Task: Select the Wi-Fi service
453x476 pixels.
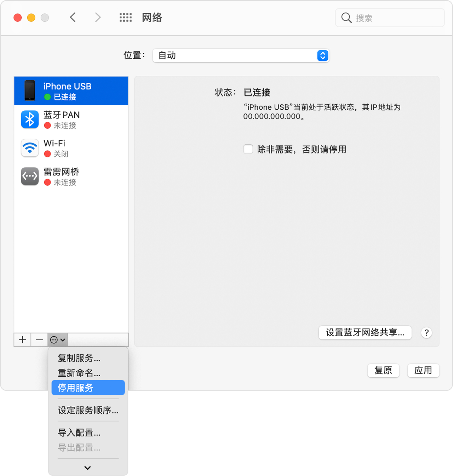Action: [x=71, y=148]
